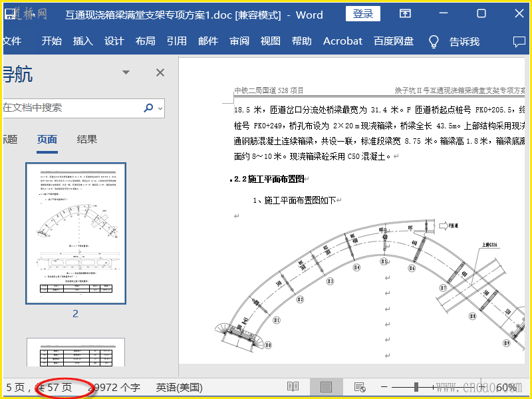Open the 百度网盘 ribbon tab
This screenshot has width=532, height=399.
[394, 41]
